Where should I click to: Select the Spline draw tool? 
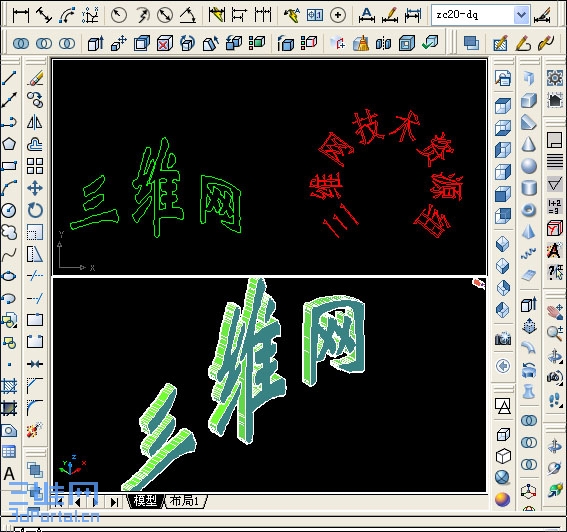(x=9, y=254)
